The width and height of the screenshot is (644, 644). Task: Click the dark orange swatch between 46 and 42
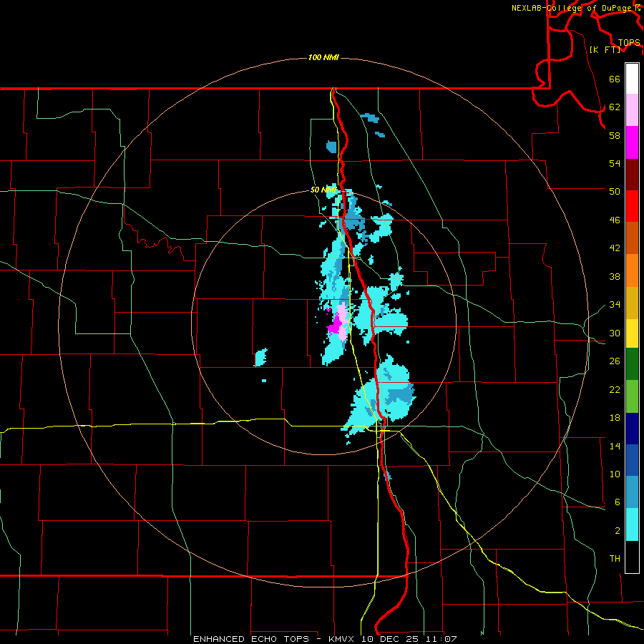coord(632,238)
